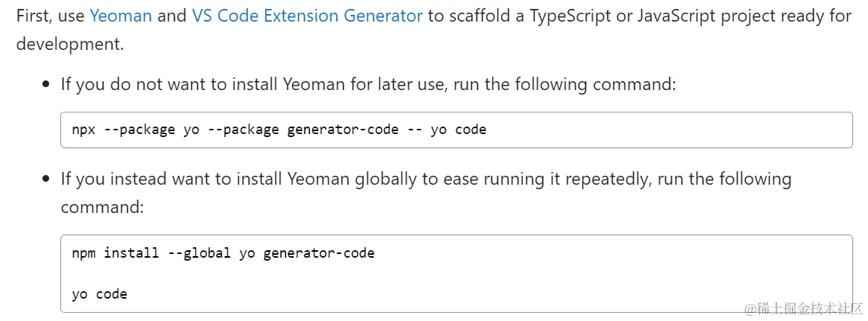Image resolution: width=868 pixels, height=321 pixels.
Task: Click the npm install --global command line
Action: pos(223,253)
